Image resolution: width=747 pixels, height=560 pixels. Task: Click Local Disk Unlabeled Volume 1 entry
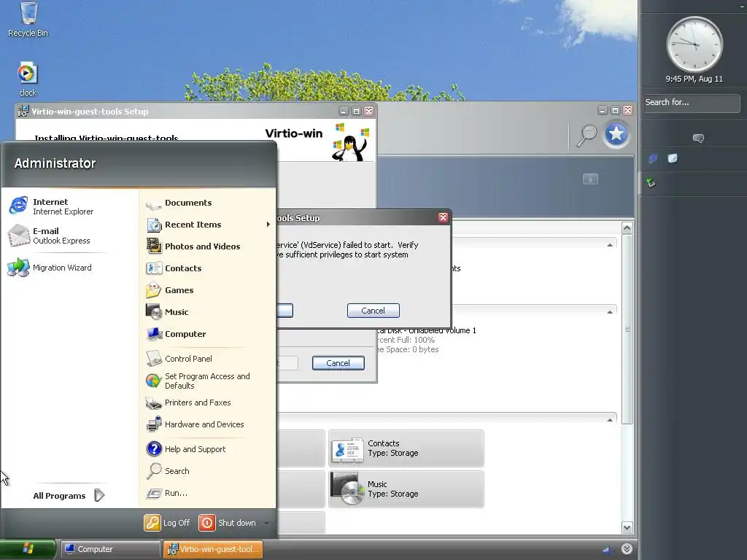coord(426,340)
